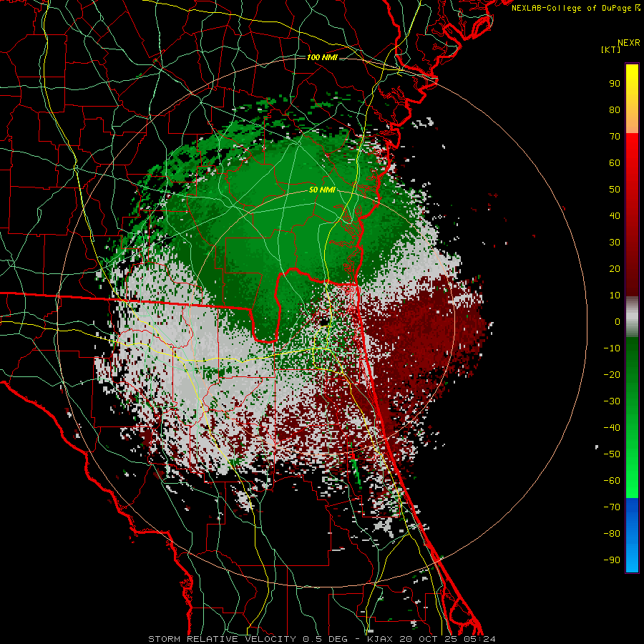Select the 80 value on the velocity scale
Image resolution: width=644 pixels, height=644 pixels.
(615, 109)
